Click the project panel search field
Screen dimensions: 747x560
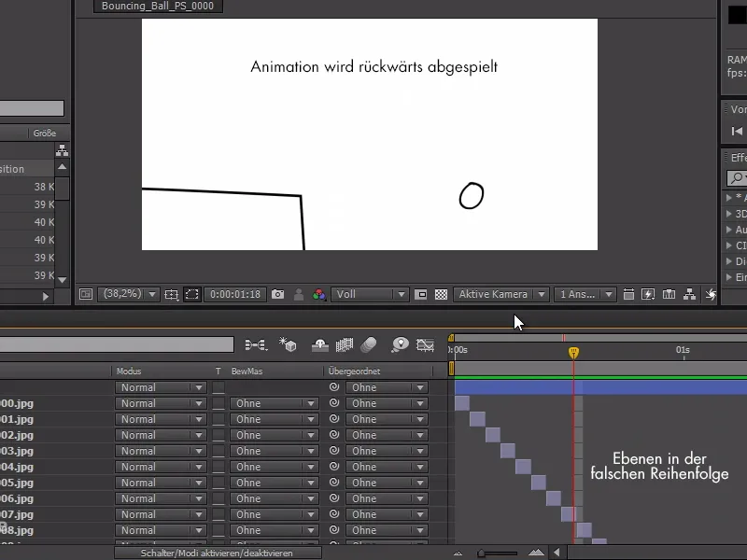(32, 108)
